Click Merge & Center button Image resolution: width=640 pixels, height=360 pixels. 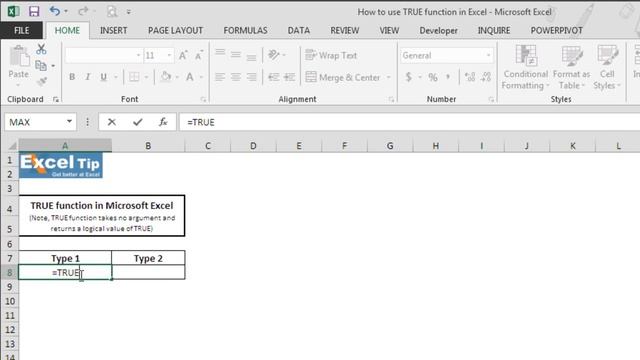(x=343, y=77)
